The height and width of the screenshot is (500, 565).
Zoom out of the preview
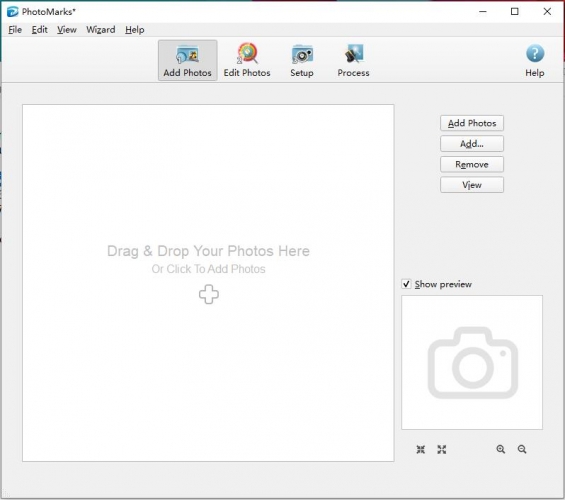coord(522,449)
